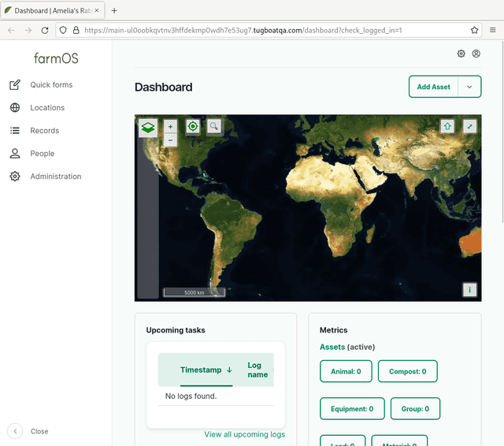This screenshot has height=446, width=504.
Task: Activate map geolocate target button
Action: pos(193,126)
